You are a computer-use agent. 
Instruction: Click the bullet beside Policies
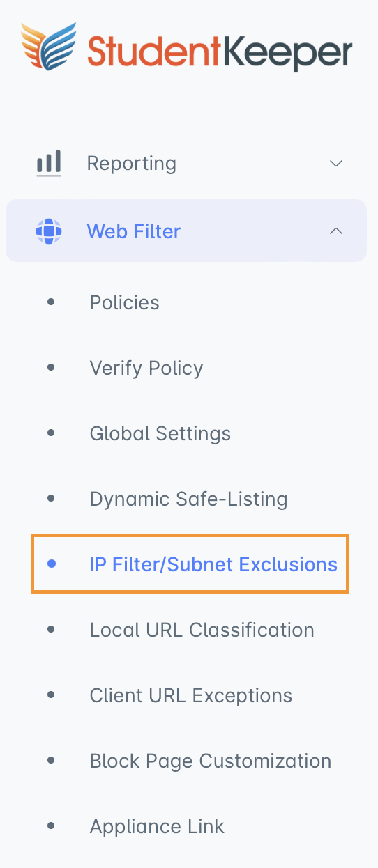pyautogui.click(x=50, y=302)
